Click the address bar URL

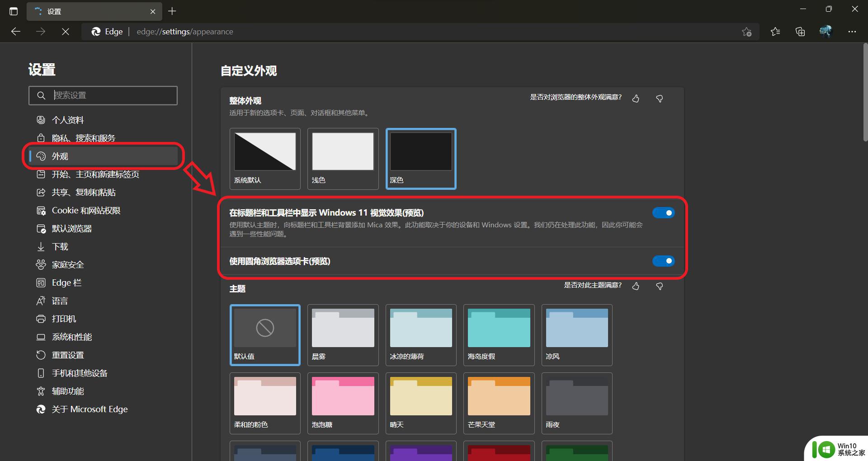click(x=185, y=32)
